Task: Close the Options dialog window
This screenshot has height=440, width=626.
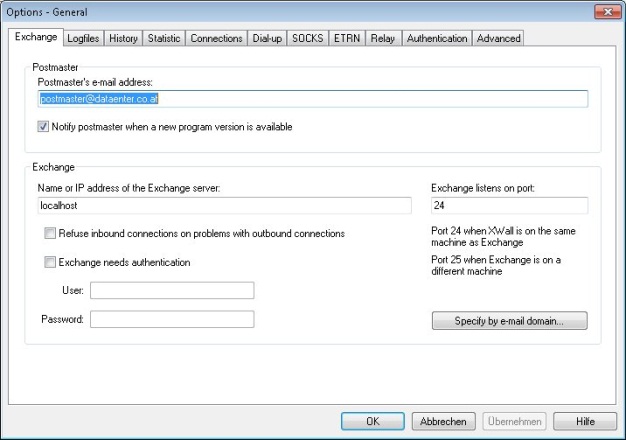Action: [x=603, y=10]
